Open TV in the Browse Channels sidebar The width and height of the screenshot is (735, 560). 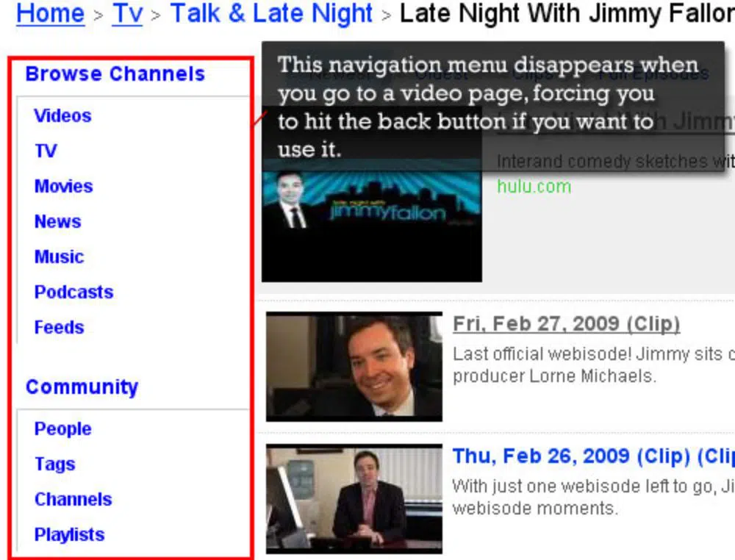coord(46,151)
